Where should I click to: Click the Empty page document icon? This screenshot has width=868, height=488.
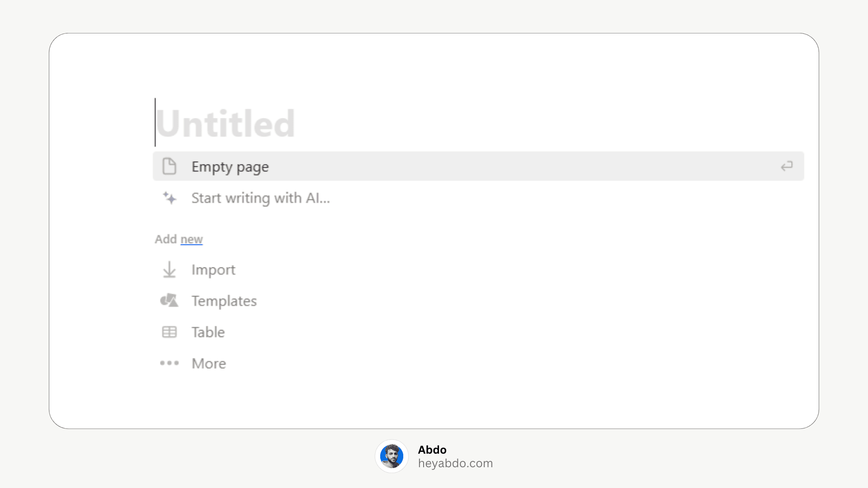[169, 166]
